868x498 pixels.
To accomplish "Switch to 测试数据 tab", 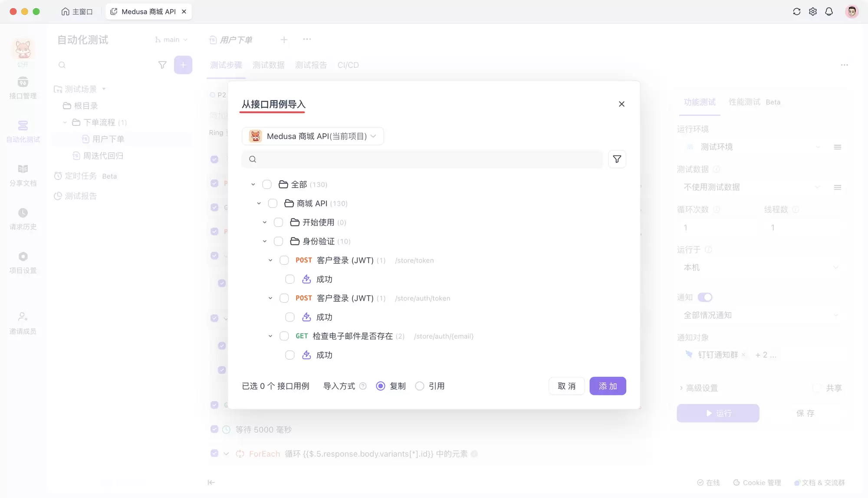I will point(269,65).
